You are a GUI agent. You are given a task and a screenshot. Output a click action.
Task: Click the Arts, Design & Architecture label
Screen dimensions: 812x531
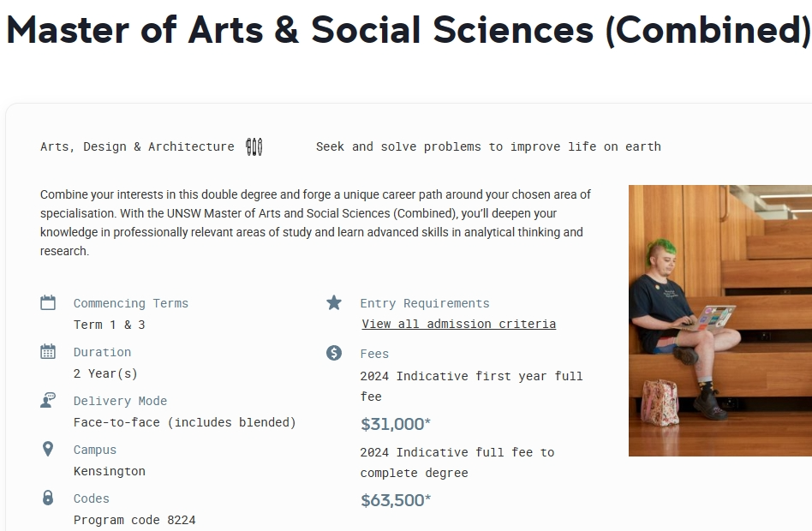(137, 146)
